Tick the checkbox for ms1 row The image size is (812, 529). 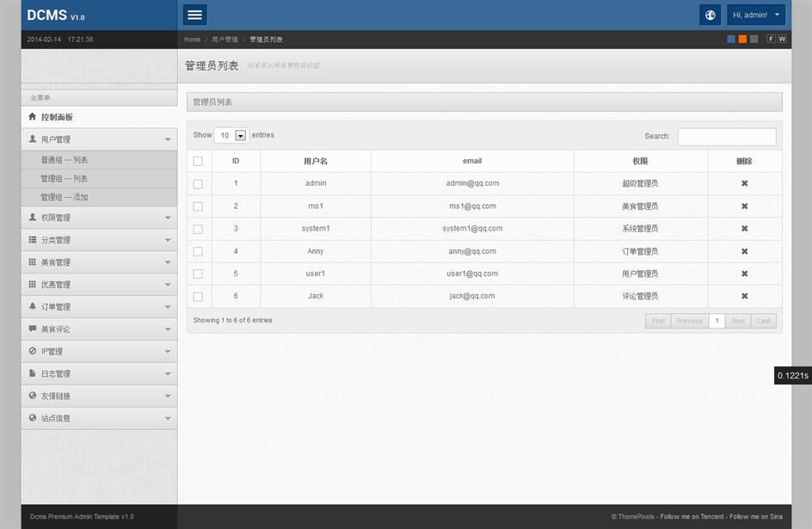click(198, 206)
